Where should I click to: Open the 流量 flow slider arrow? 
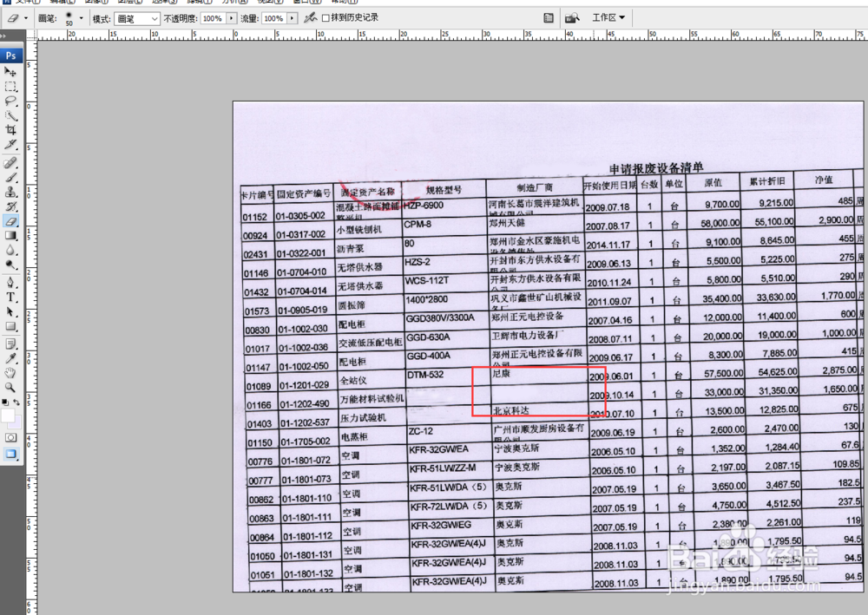tap(292, 19)
